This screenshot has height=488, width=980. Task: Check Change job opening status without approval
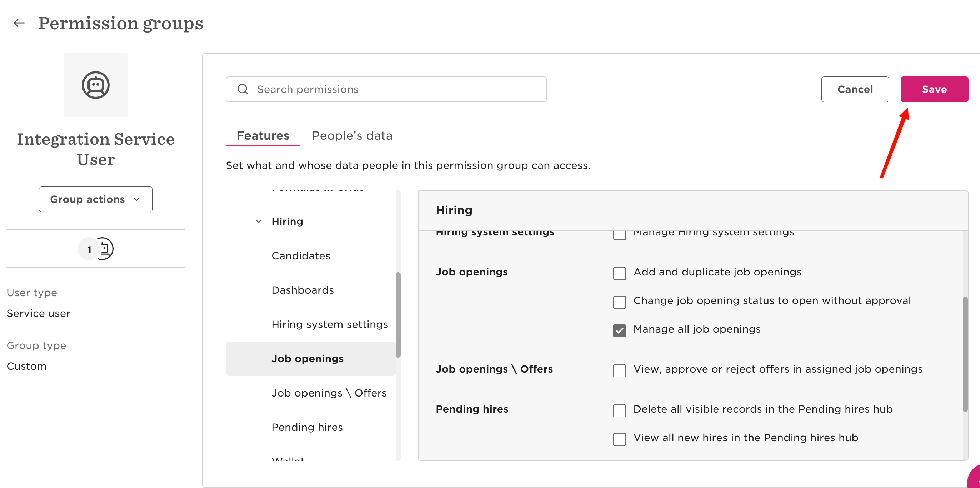tap(619, 302)
